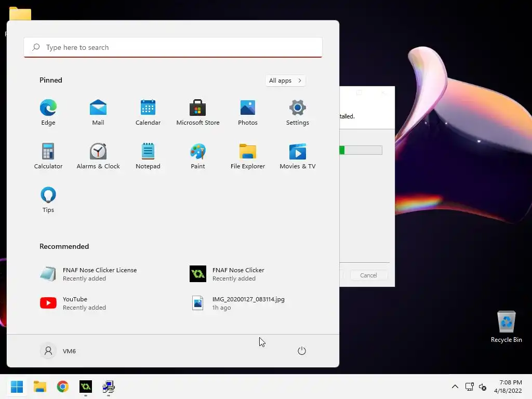Launch the Photos app
Viewport: 532px width, 399px height.
(x=248, y=112)
